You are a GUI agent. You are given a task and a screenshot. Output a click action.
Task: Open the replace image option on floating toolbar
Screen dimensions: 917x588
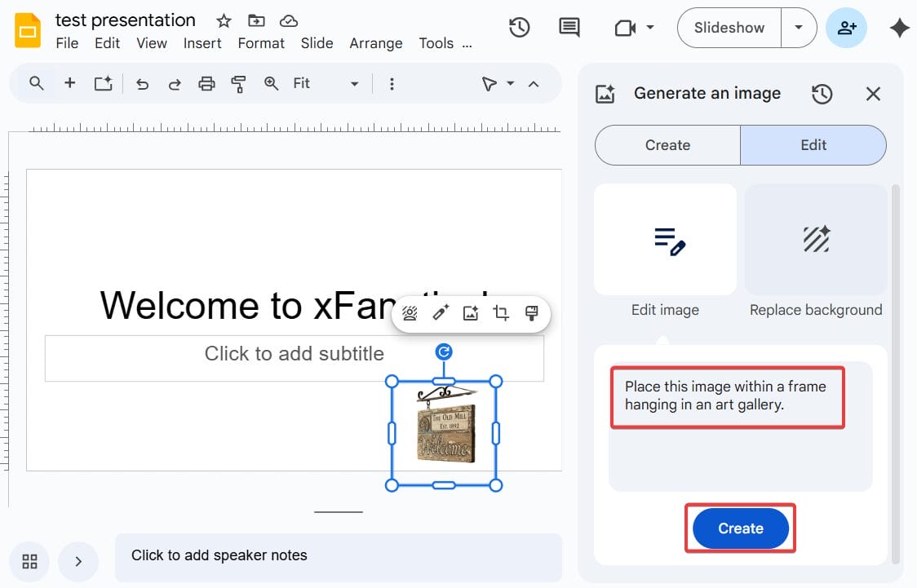[470, 313]
